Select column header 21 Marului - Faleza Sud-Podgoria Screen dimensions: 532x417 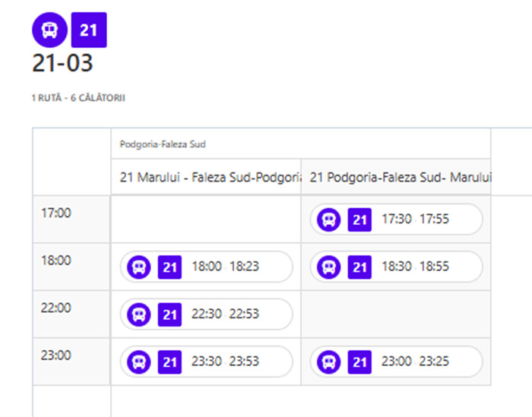[x=207, y=178]
